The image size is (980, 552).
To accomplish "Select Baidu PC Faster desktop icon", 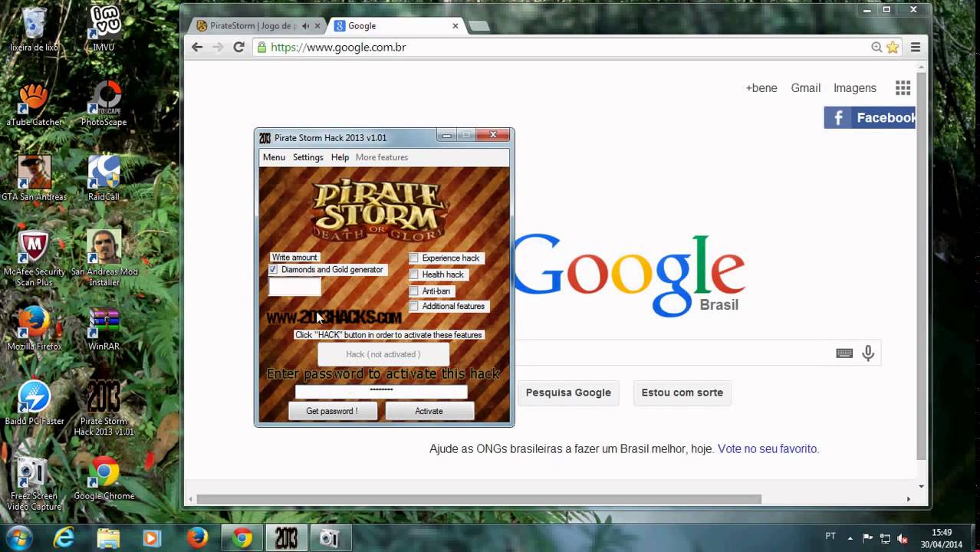I will 34,402.
